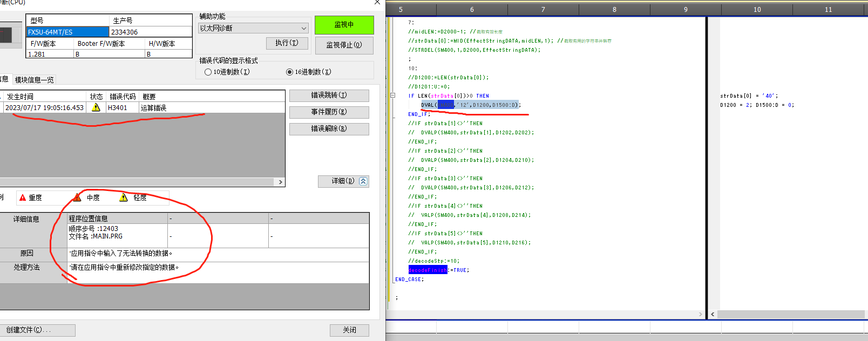868x341 pixels.
Task: Click the green 监视中 monitoring button
Action: coord(344,25)
